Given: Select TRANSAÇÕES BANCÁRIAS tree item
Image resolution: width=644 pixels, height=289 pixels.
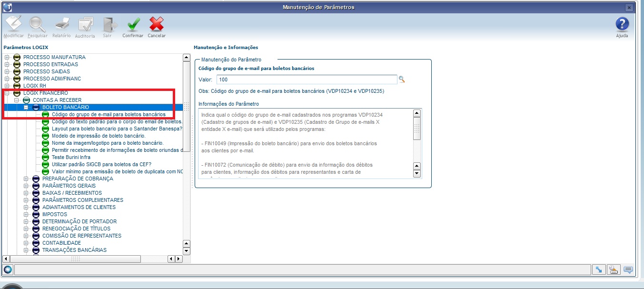Looking at the screenshot, I should [x=74, y=250].
